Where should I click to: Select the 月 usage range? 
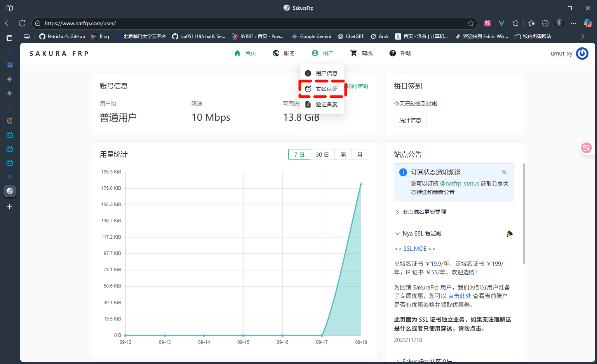[360, 154]
